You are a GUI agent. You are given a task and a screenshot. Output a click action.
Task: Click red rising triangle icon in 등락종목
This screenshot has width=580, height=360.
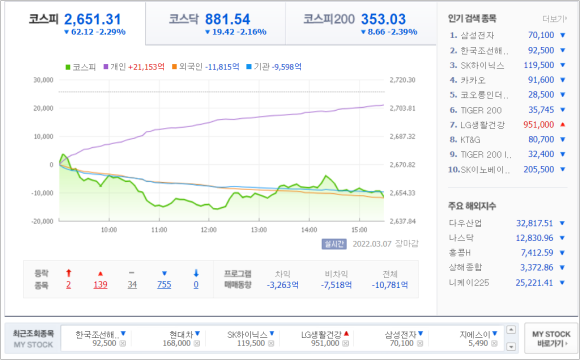click(x=100, y=274)
